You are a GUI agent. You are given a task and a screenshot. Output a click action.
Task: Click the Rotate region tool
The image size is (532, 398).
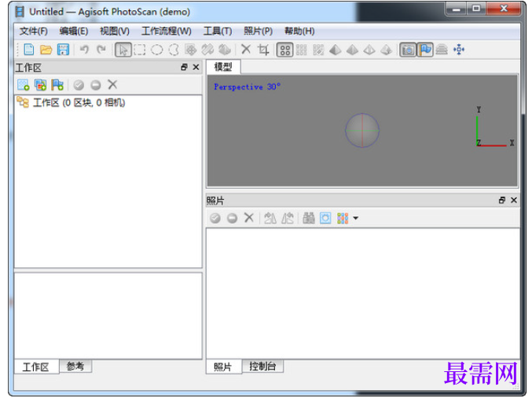(224, 50)
